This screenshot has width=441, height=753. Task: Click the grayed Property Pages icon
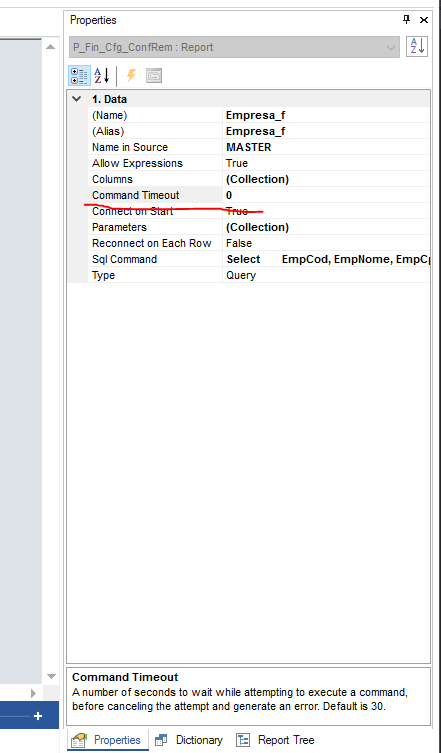tap(154, 76)
